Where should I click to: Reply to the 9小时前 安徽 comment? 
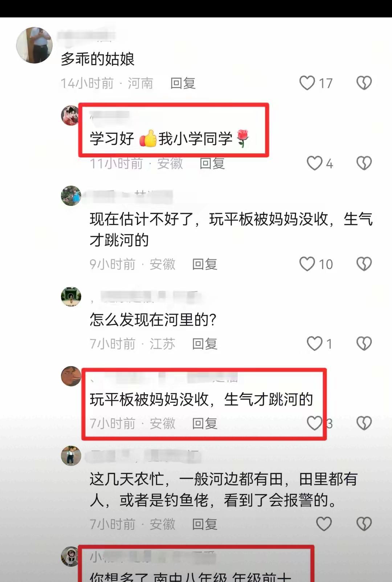pyautogui.click(x=205, y=265)
